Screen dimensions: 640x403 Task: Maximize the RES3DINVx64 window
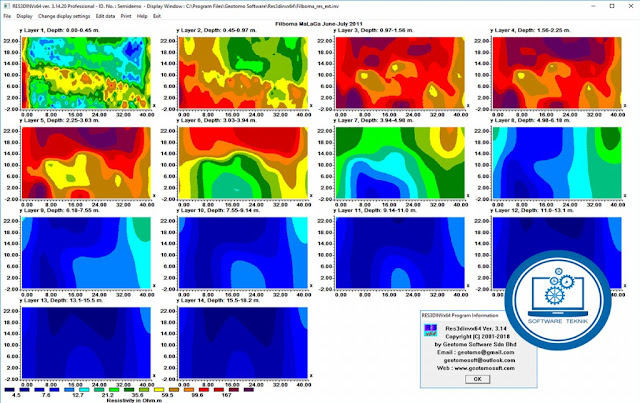coord(612,6)
